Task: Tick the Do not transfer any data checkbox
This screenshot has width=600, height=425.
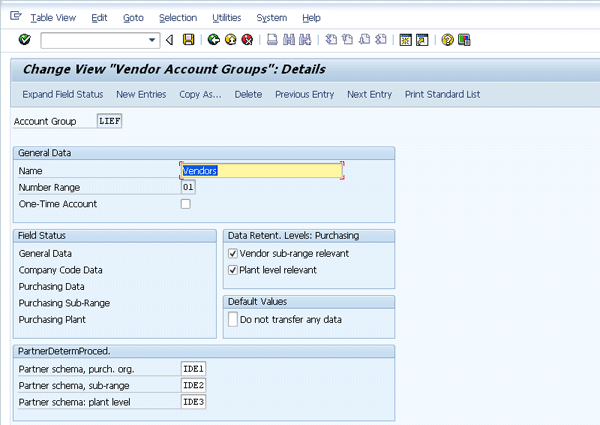Action: [x=234, y=320]
